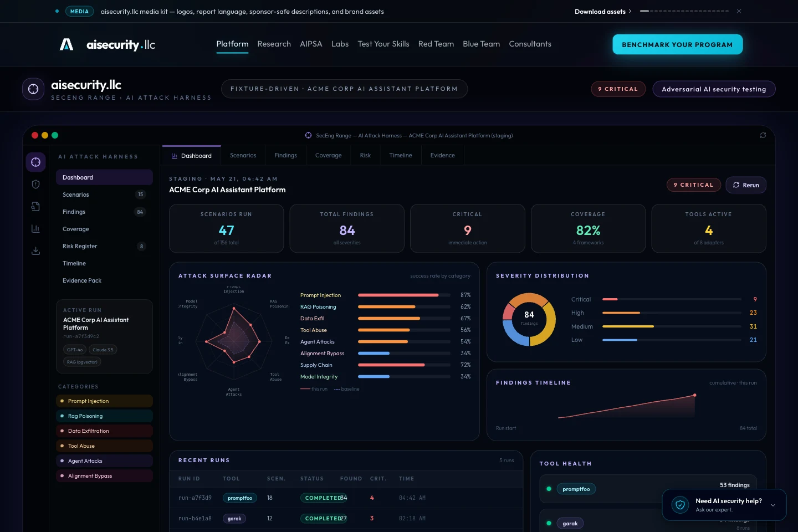Click run ID 'run-b4e1a8' in Recent Runs
Viewport: 798px width, 532px height.
pyautogui.click(x=195, y=519)
